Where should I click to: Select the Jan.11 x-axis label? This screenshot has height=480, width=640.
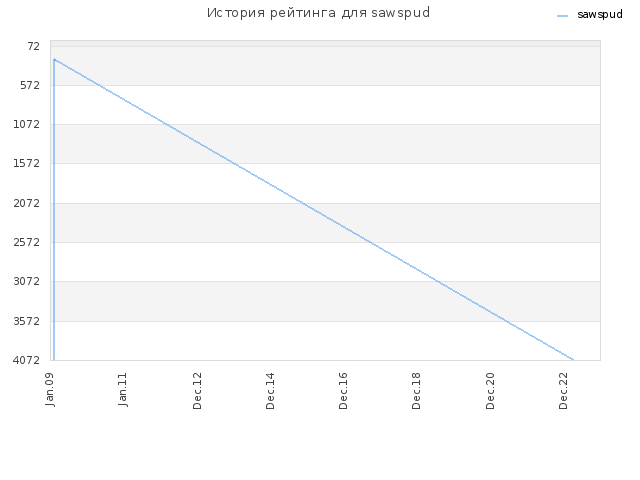click(122, 389)
